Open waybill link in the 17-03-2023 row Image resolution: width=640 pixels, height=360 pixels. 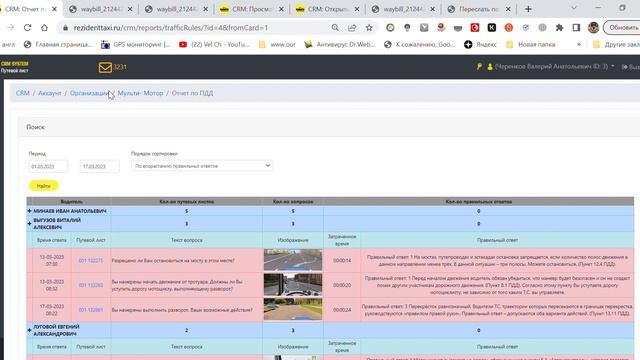91,310
